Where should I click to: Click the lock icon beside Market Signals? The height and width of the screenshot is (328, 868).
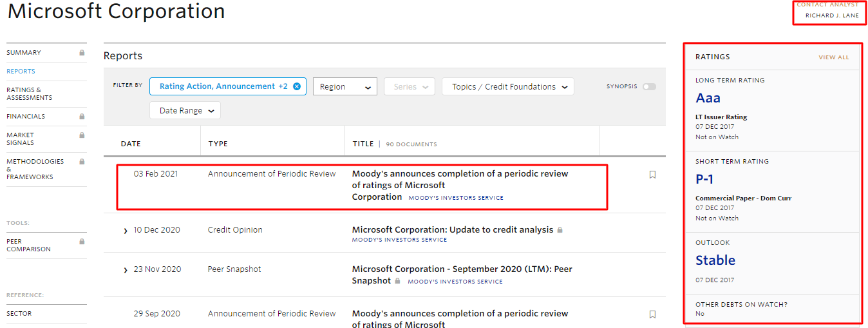82,135
